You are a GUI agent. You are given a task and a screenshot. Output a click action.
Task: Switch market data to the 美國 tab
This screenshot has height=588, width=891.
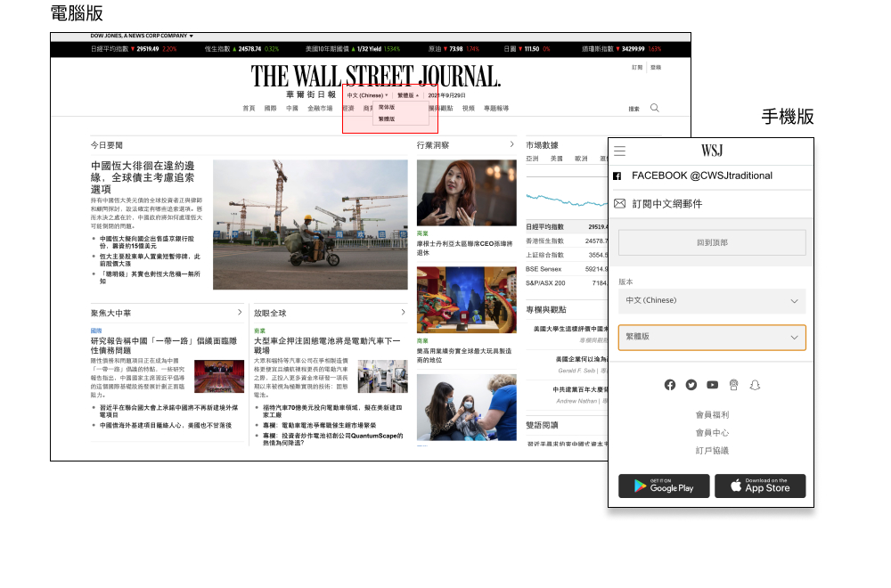(x=557, y=159)
